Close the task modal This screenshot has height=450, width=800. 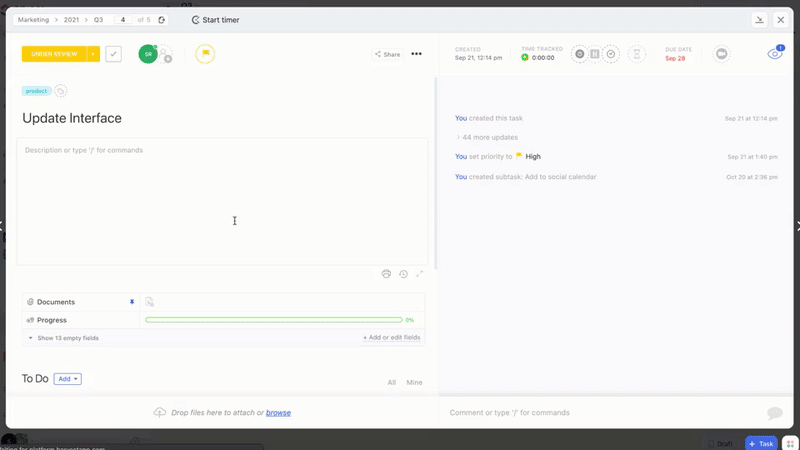point(781,20)
